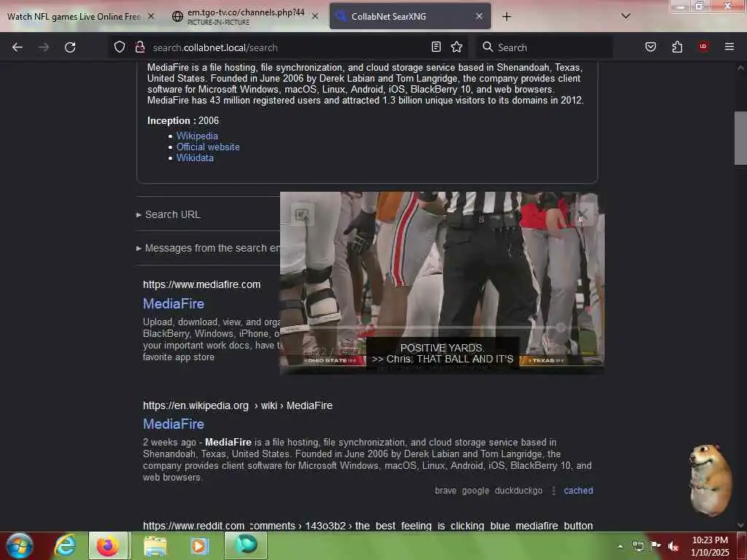
Task: Click the teal round app taskbar icon
Action: pyautogui.click(x=245, y=545)
